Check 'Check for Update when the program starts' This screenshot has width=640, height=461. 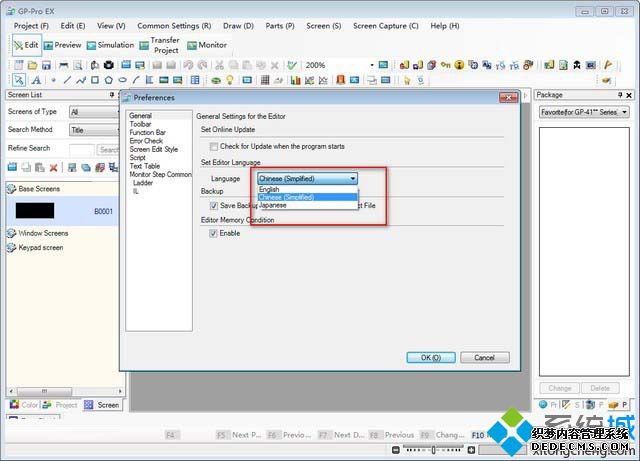point(213,146)
